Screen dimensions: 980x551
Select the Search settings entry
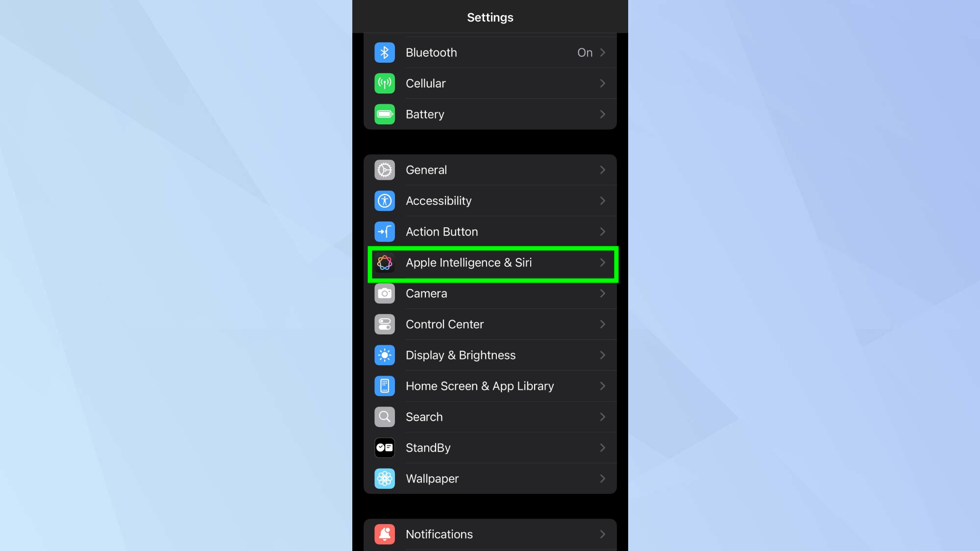(x=490, y=416)
